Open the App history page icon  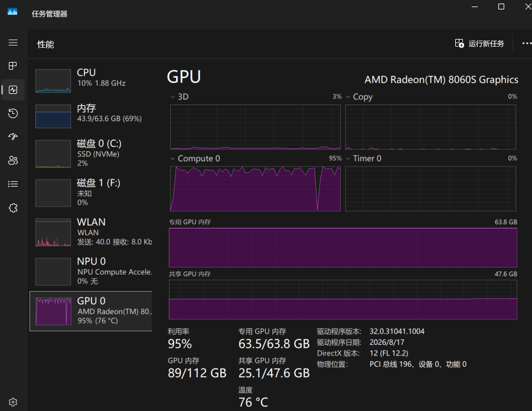[13, 113]
